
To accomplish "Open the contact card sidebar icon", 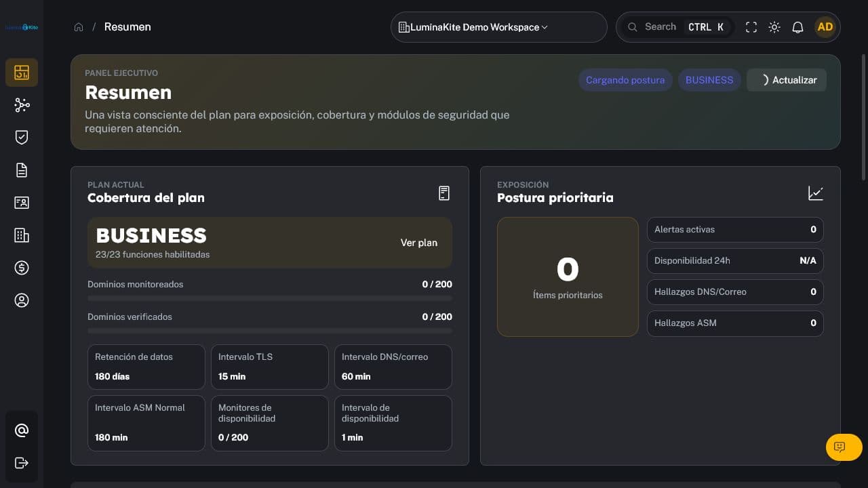I will [22, 203].
